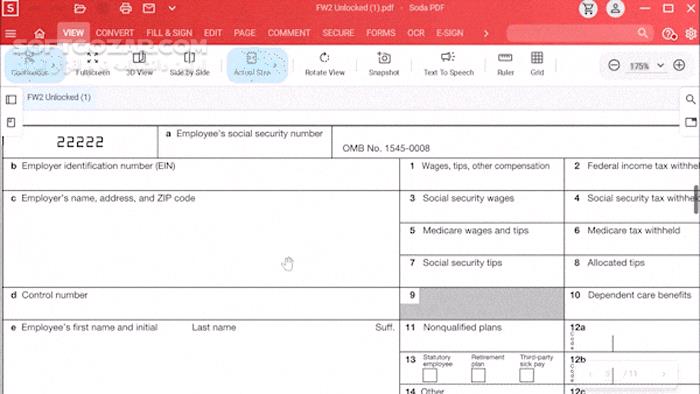Email the document via envelope icon
Screen dimensions: 700x394
click(x=149, y=8)
